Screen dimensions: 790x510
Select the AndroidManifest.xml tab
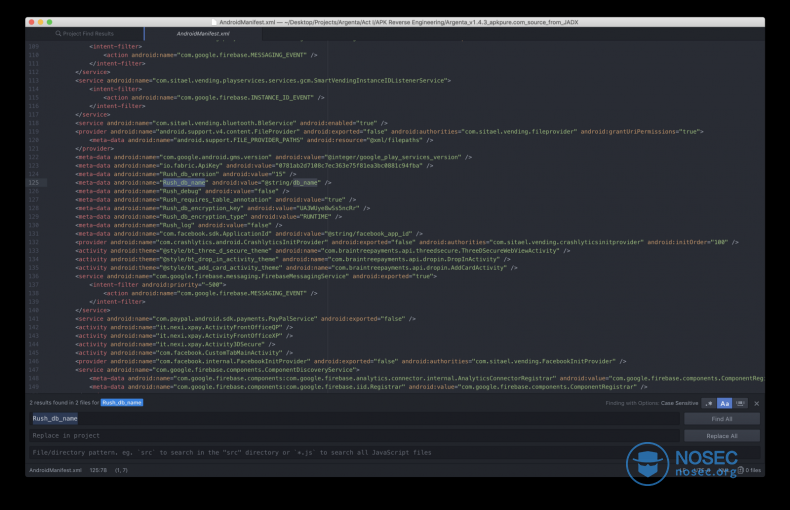(x=203, y=34)
